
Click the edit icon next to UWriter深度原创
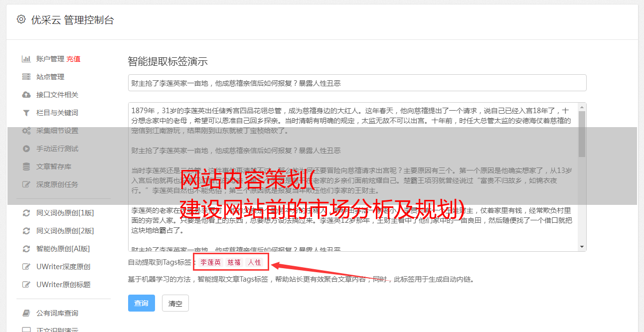click(26, 267)
